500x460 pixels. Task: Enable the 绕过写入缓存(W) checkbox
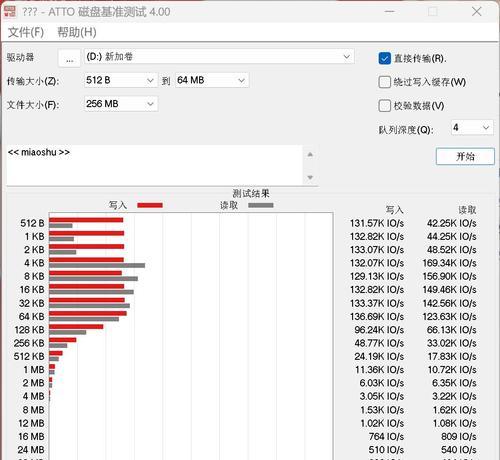click(384, 82)
